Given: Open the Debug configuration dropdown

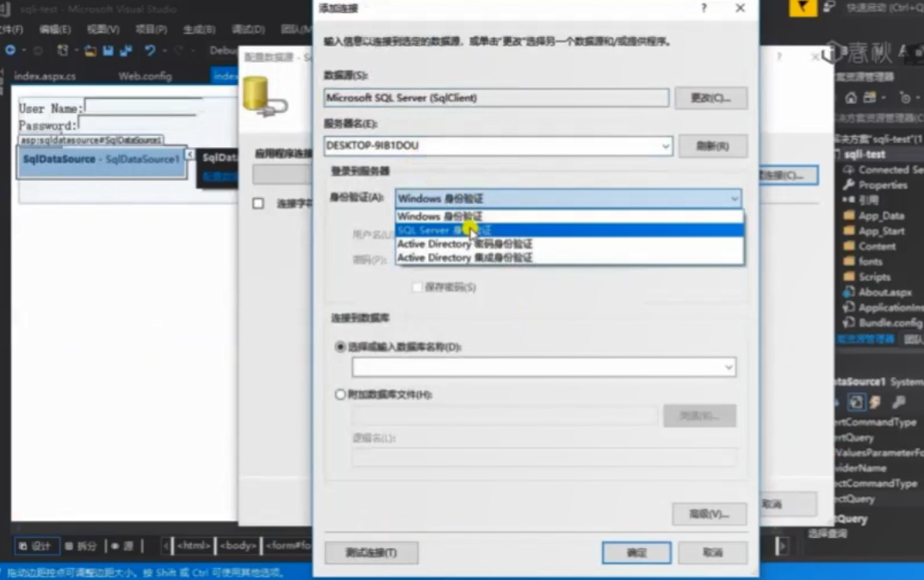Looking at the screenshot, I should click(225, 52).
